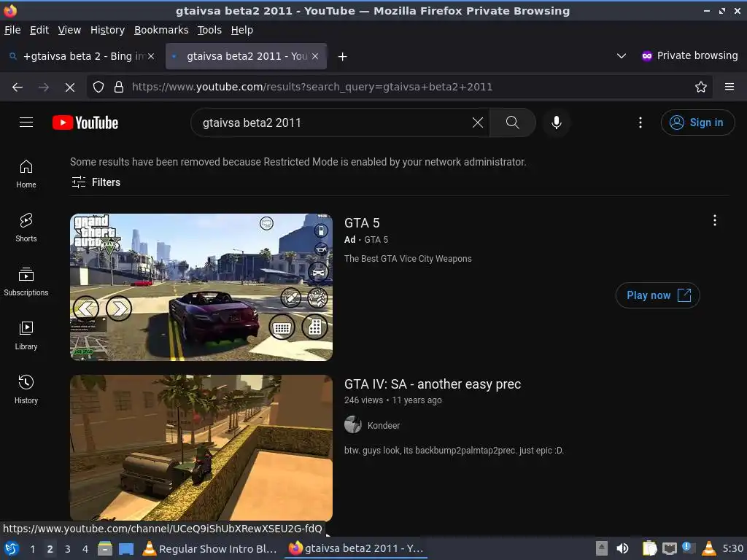747x560 pixels.
Task: Open the View menu
Action: pyautogui.click(x=69, y=30)
